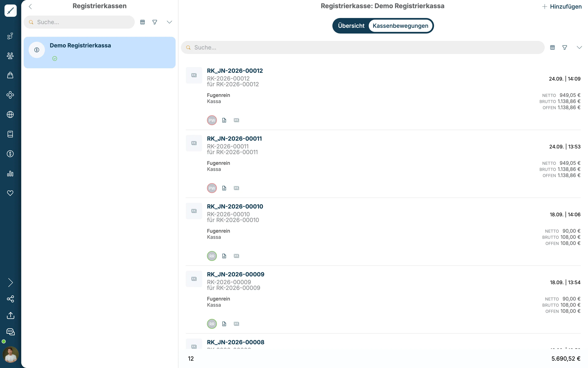Click the small cash icon below RK_JN-2026-00012

click(x=236, y=120)
